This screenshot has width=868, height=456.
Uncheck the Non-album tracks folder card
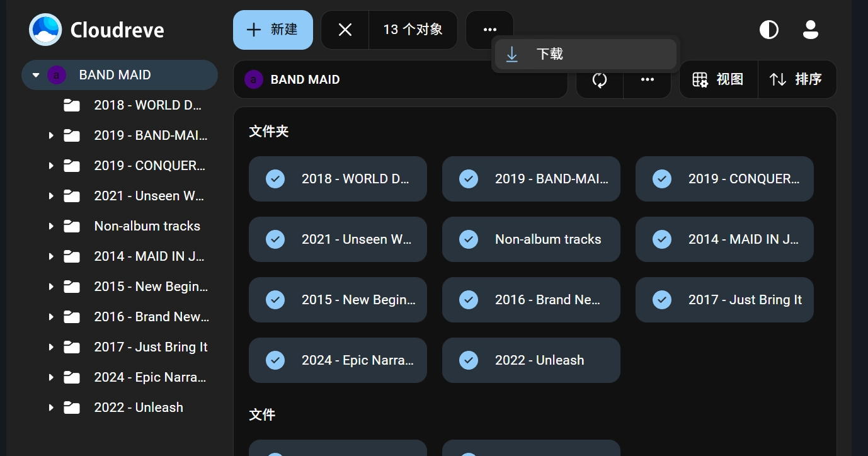pos(469,239)
